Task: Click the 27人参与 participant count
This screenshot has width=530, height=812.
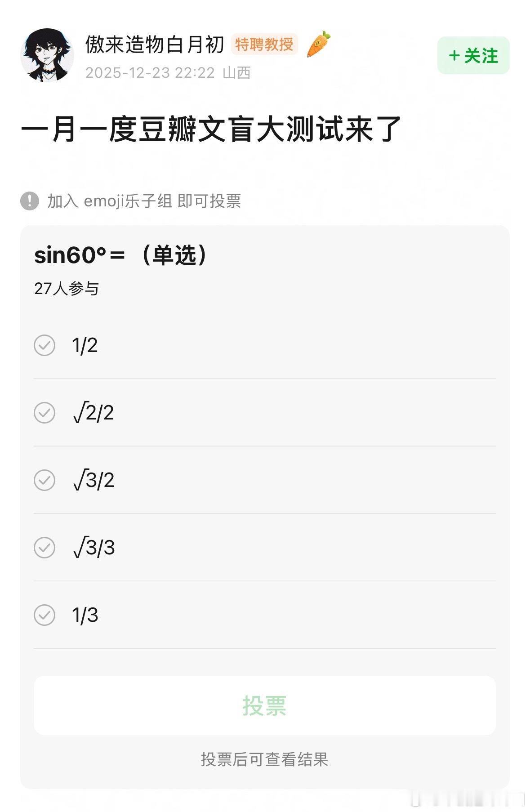Action: 67,289
